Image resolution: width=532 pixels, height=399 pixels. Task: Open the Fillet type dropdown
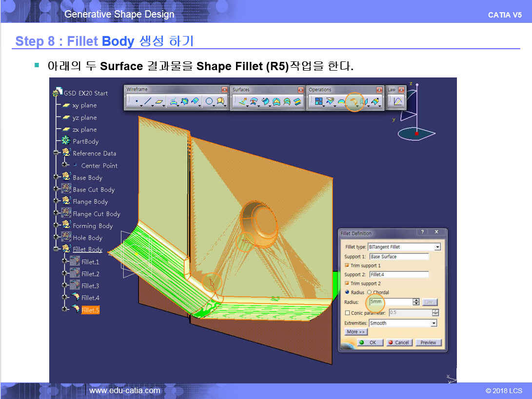point(437,247)
